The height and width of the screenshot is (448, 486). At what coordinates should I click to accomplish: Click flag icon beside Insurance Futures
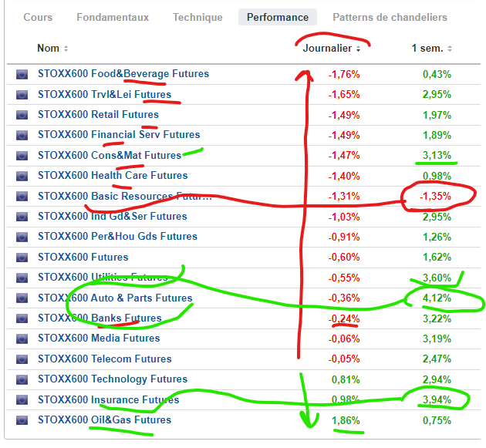(22, 399)
